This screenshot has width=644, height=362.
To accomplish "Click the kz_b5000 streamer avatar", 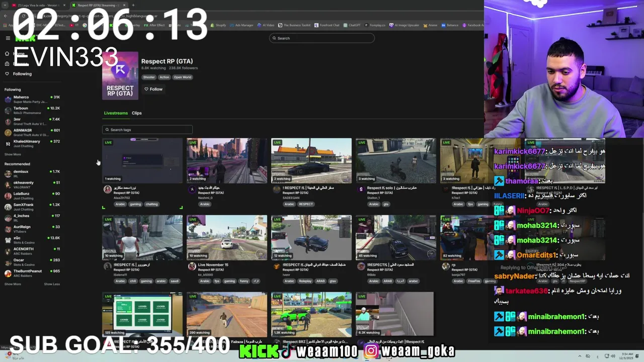I will coord(192,266).
